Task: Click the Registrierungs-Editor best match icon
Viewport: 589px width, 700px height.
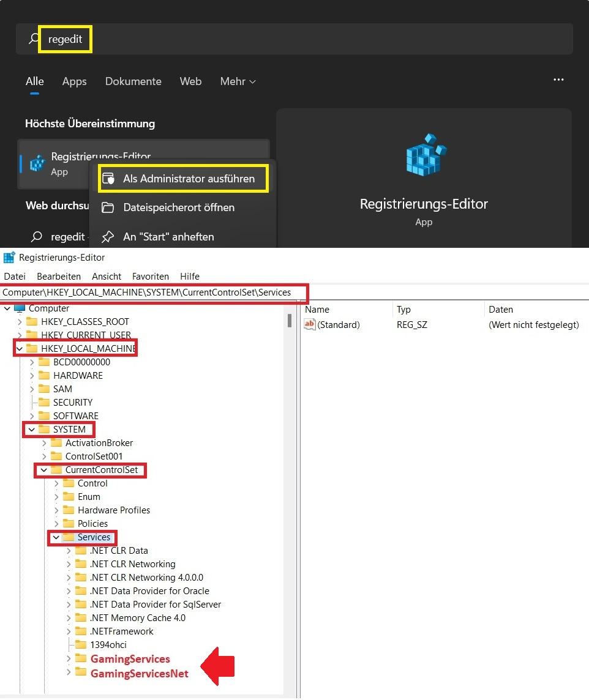Action: (38, 164)
